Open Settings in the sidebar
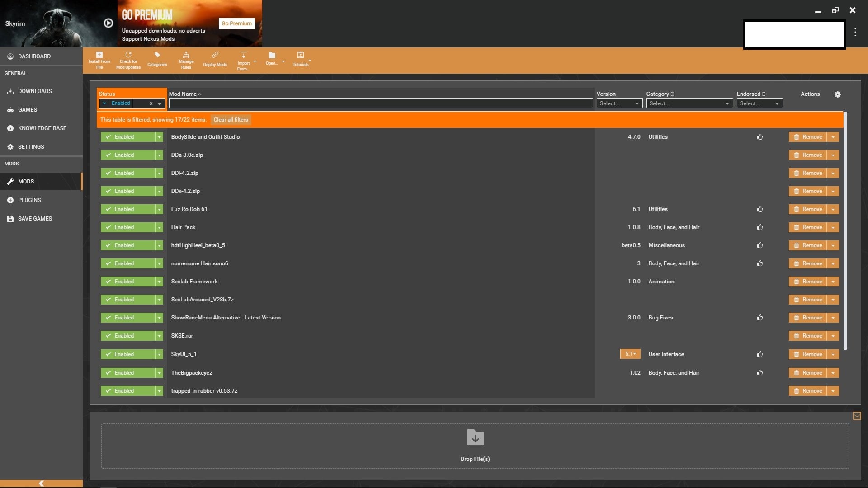868x488 pixels. coord(41,147)
